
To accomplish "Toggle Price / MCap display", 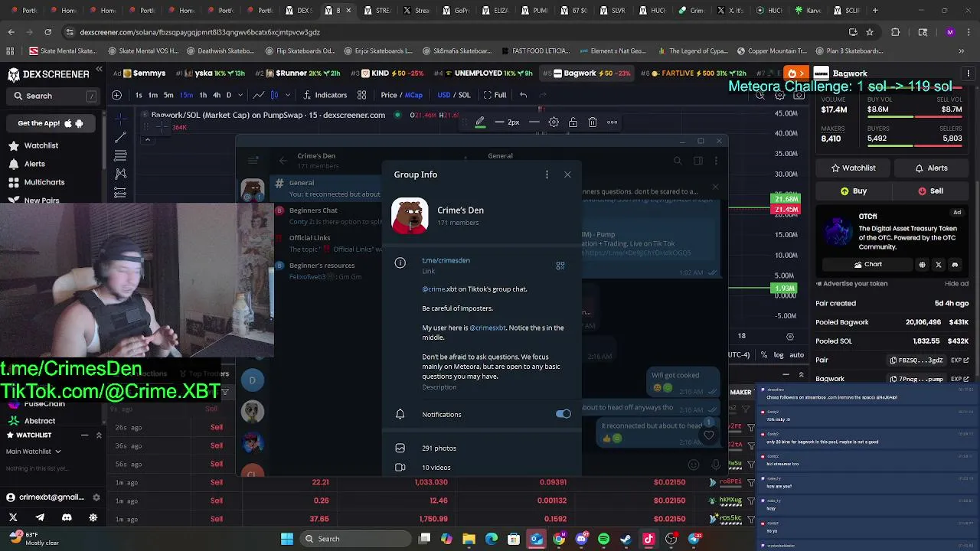I will tap(402, 95).
